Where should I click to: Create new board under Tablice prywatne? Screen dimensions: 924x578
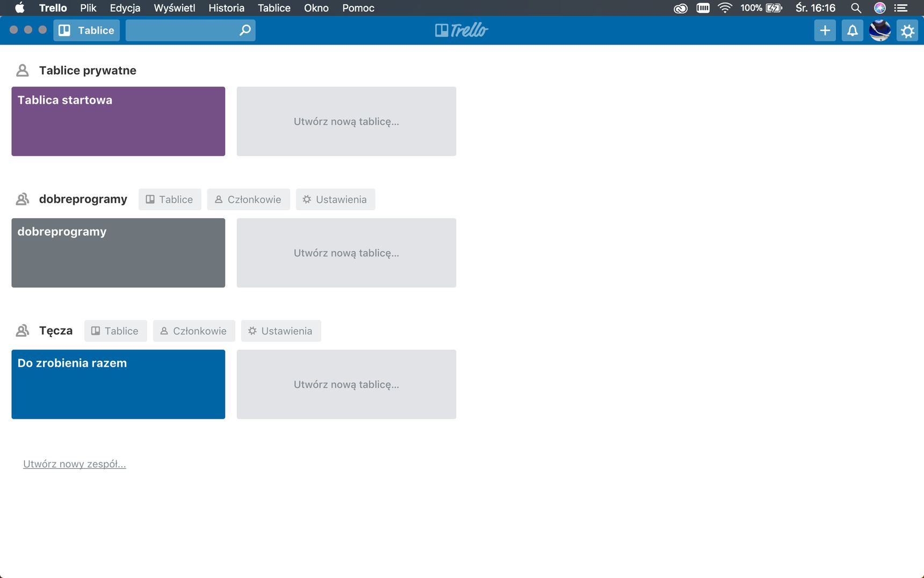click(x=346, y=122)
